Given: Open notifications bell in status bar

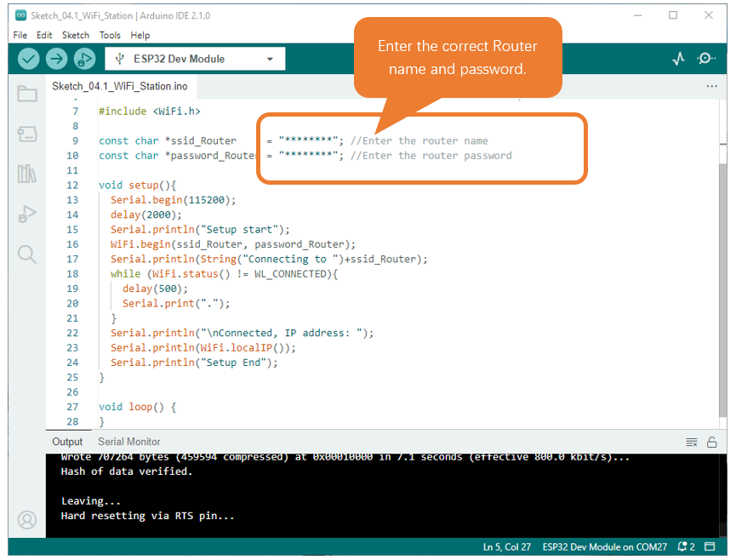Looking at the screenshot, I should tap(686, 547).
